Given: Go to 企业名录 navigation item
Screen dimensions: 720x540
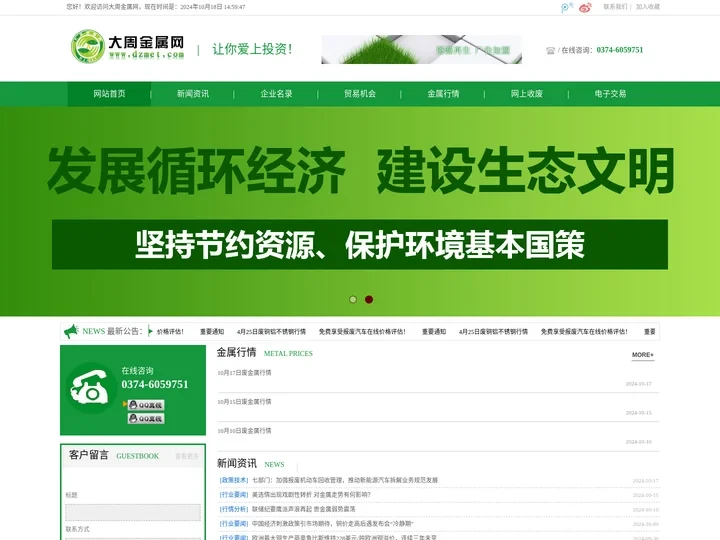Looking at the screenshot, I should (276, 94).
